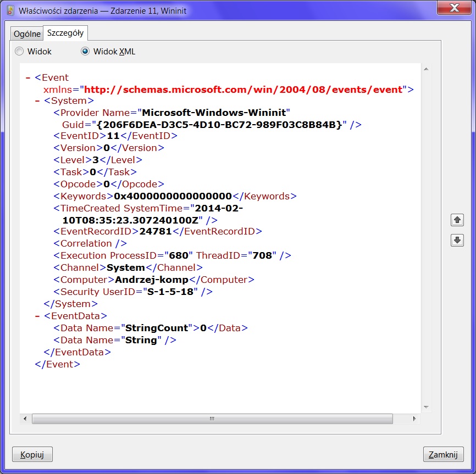
Task: Click the Correlation element
Action: (x=90, y=243)
